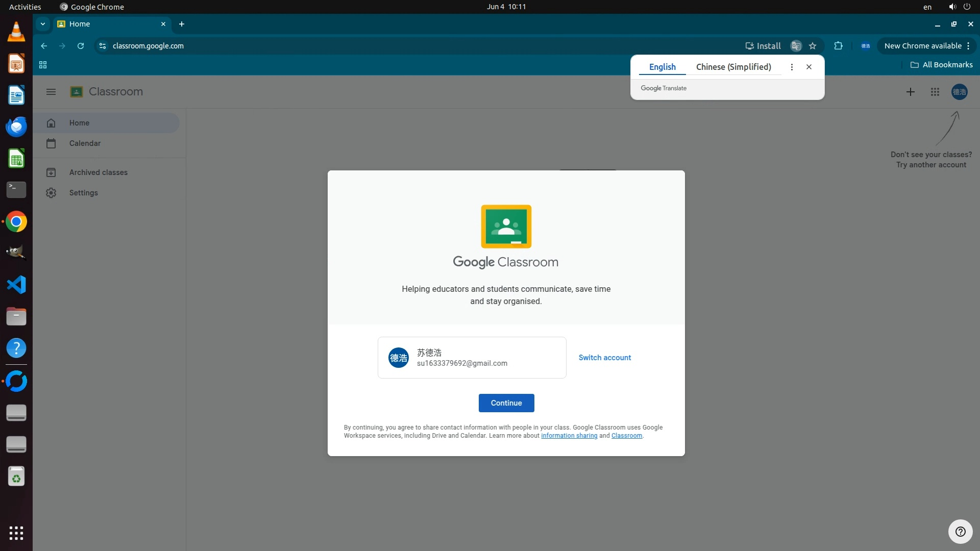Bookmark this page with the star icon
This screenshot has height=551, width=980.
point(813,46)
